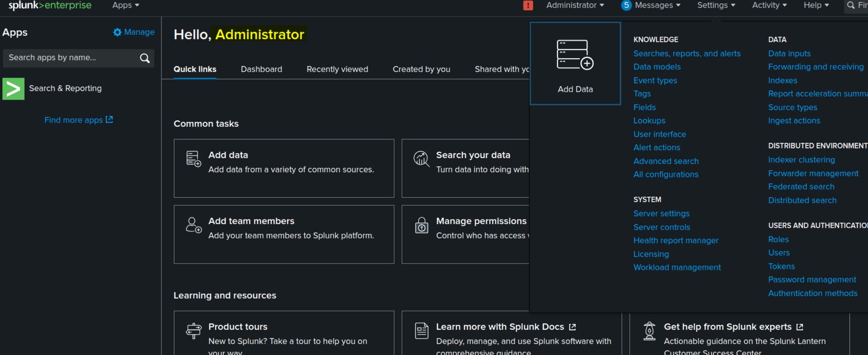This screenshot has width=868, height=355.
Task: Open Data models settings
Action: 657,67
